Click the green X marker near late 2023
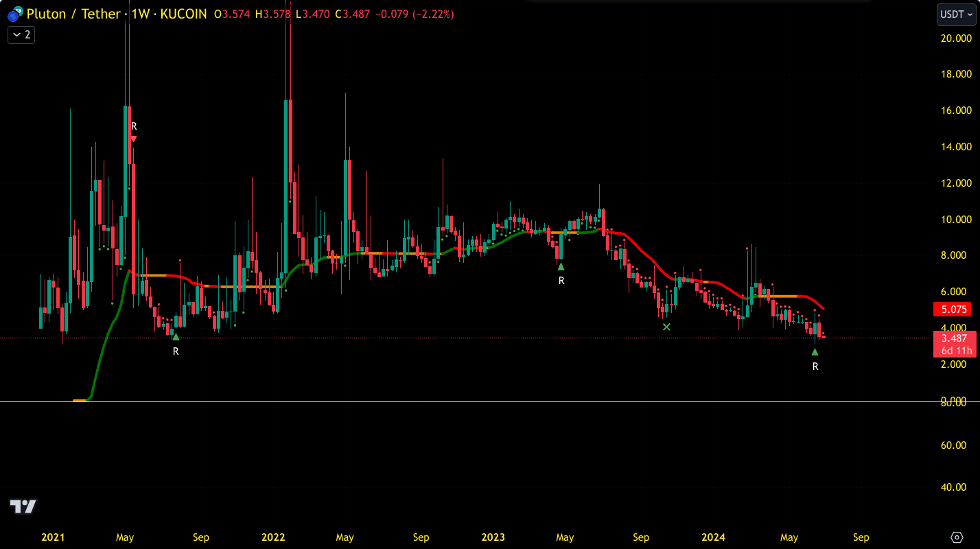Screen dimensions: 980x549 666,327
